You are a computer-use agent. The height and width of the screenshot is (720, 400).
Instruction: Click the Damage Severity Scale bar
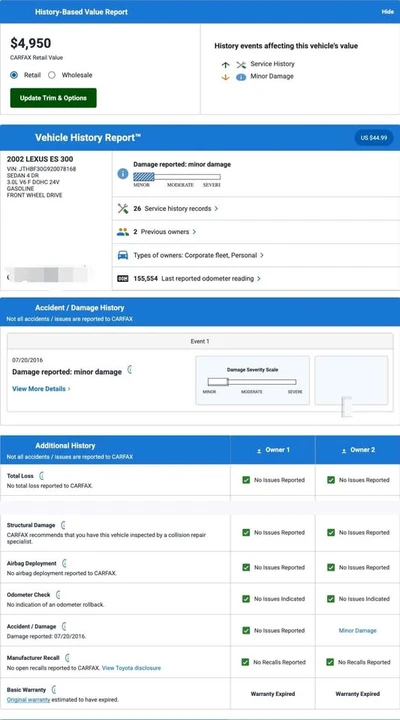252,382
